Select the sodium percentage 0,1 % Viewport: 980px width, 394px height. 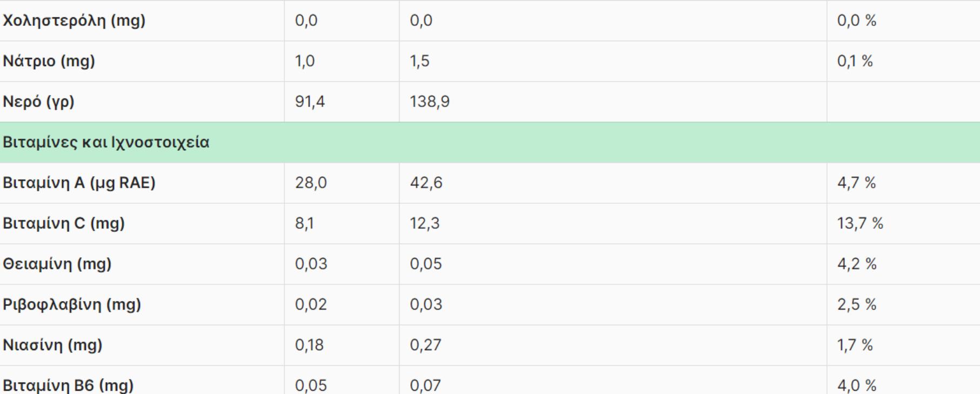point(855,61)
